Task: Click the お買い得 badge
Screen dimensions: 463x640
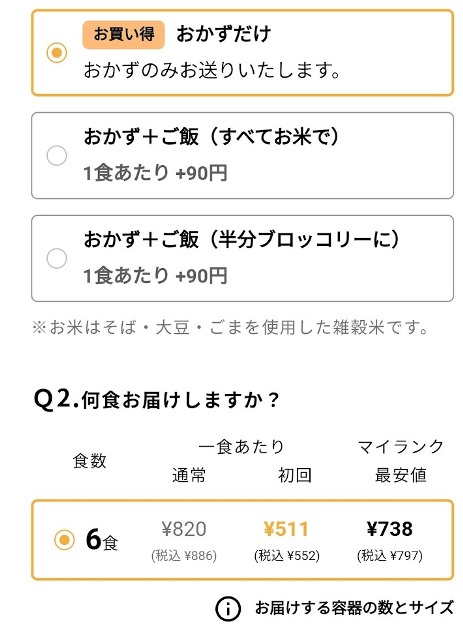Action: tap(124, 35)
